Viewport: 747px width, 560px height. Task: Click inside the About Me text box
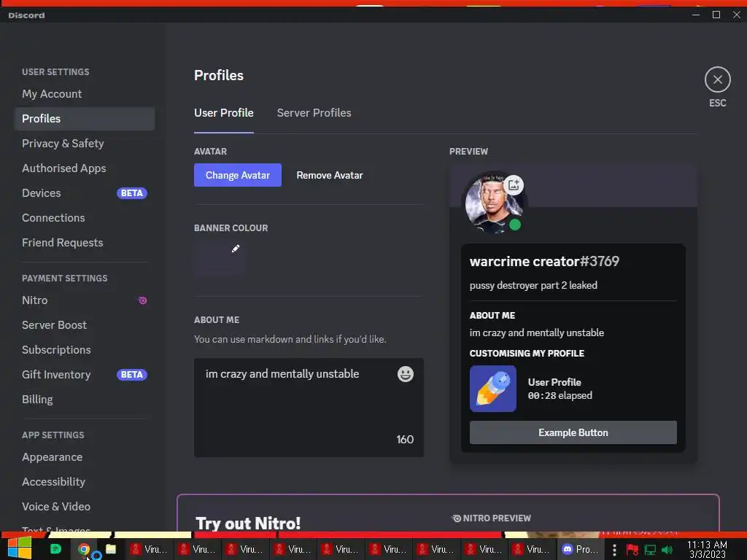309,408
